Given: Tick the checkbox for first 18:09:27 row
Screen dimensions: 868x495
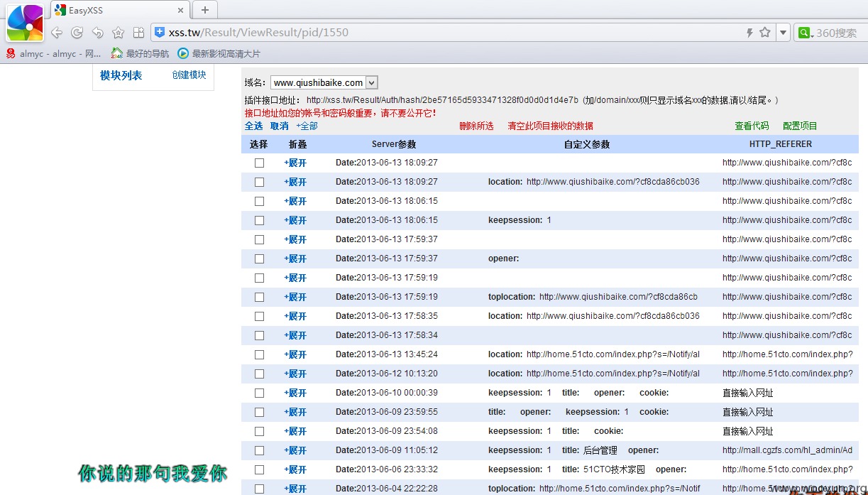Looking at the screenshot, I should (x=259, y=163).
